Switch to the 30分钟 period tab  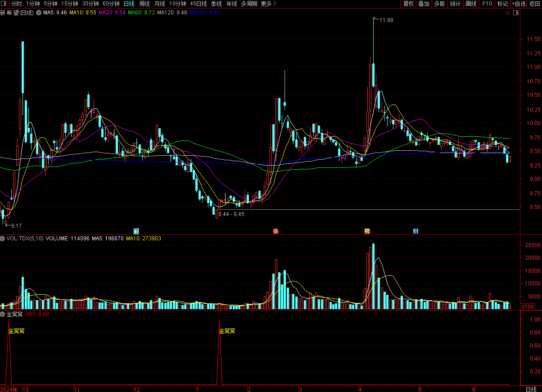coord(90,4)
